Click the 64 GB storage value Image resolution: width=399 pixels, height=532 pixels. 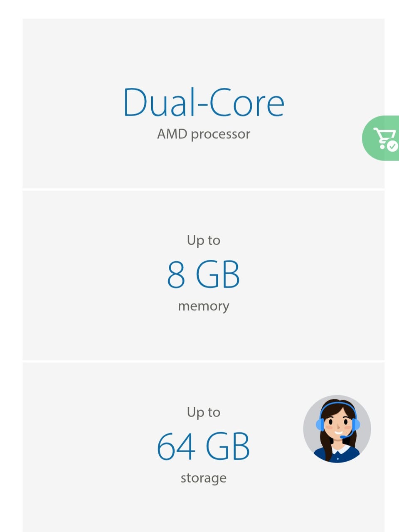[x=204, y=446]
